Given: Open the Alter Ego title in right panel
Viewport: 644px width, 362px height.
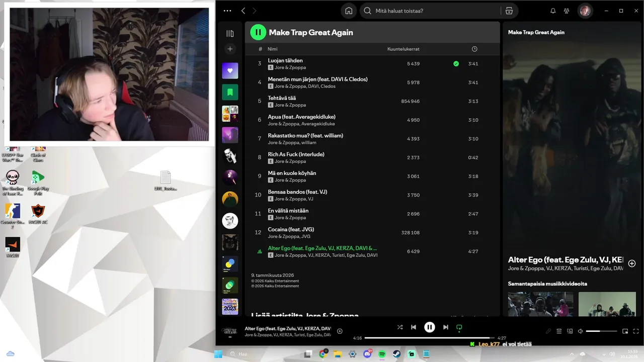Looking at the screenshot, I should [x=566, y=260].
